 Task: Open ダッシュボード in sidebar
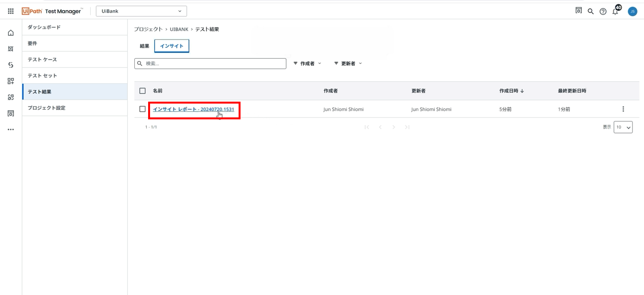pos(75,27)
